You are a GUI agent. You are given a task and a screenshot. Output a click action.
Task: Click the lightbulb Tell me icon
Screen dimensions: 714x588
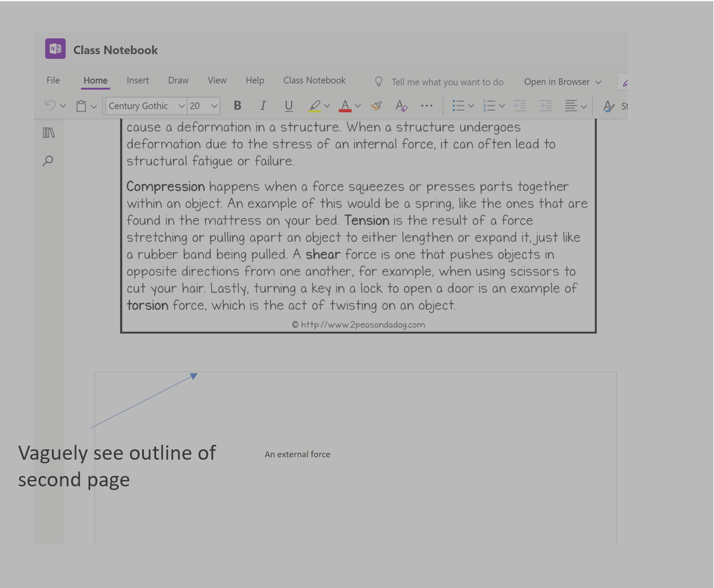379,82
